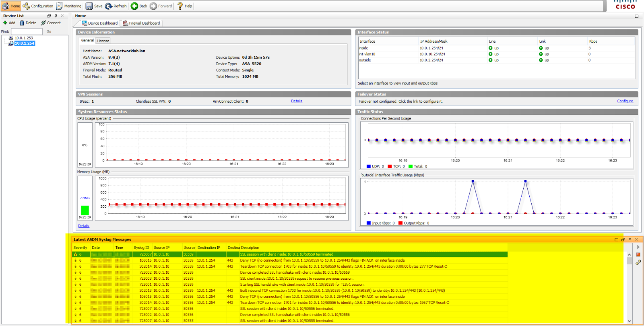
Task: Click the Line status icon for inside
Action: 491,48
